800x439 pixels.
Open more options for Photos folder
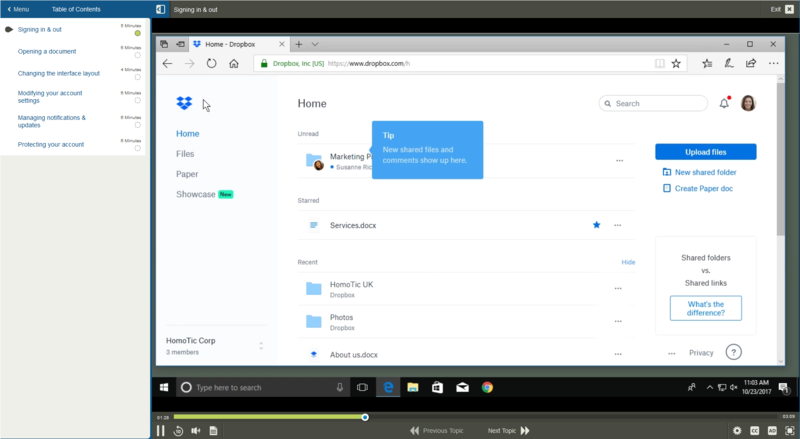click(x=618, y=321)
